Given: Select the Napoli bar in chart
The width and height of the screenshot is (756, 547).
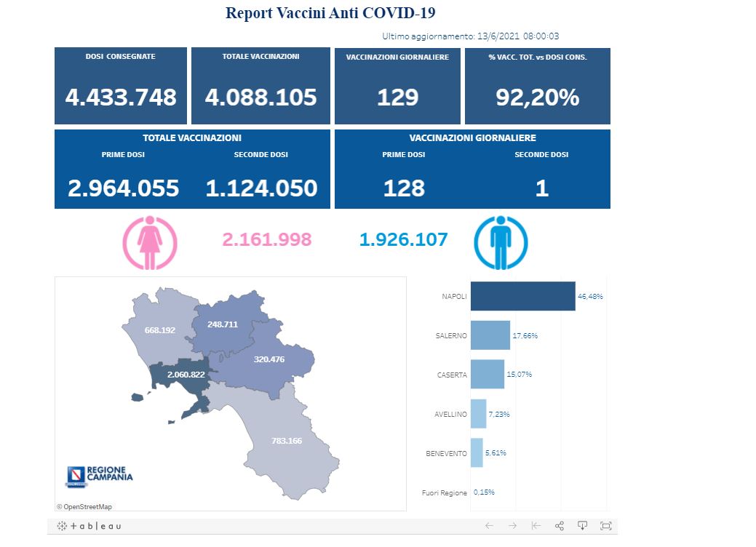Looking at the screenshot, I should 522,296.
